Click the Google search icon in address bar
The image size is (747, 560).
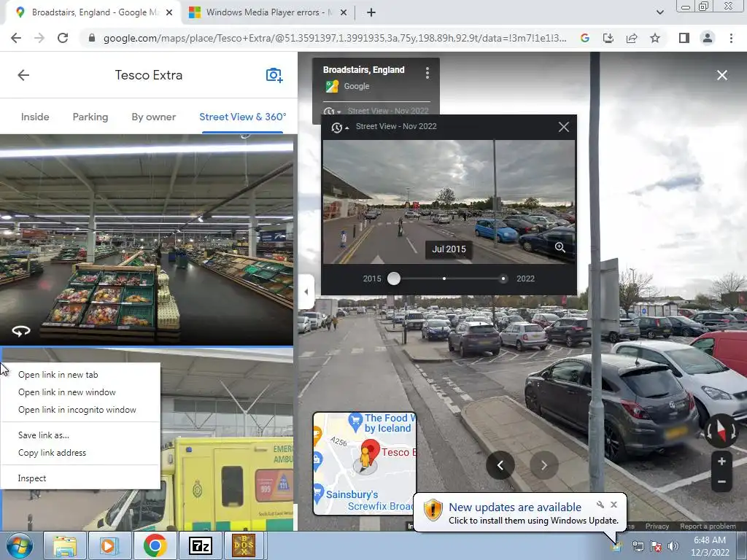[585, 38]
